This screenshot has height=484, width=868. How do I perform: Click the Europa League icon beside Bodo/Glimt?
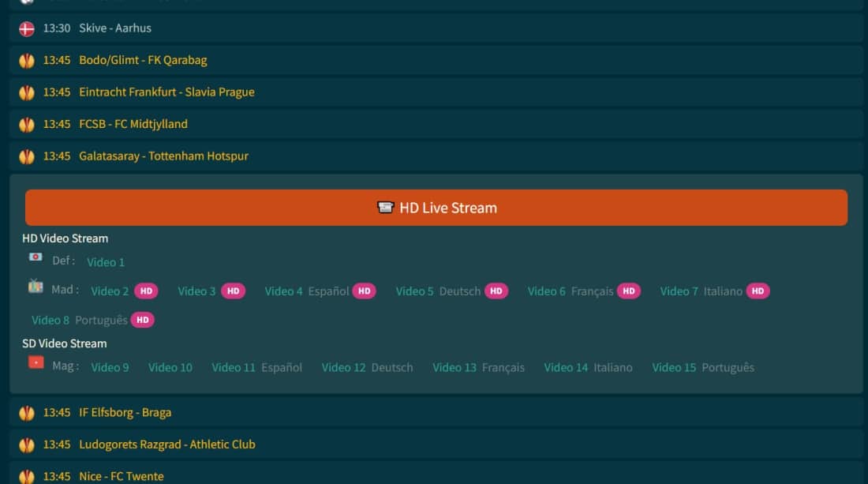pyautogui.click(x=27, y=60)
